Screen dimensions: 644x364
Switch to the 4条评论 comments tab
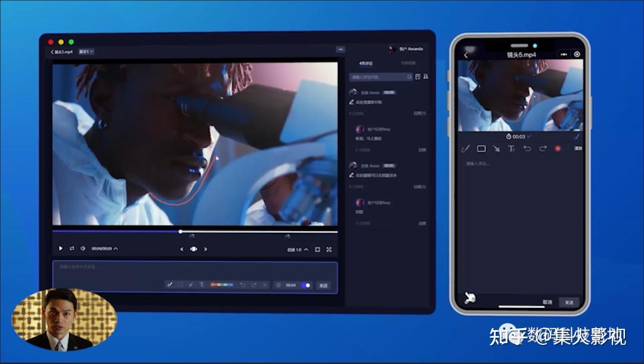(x=366, y=63)
